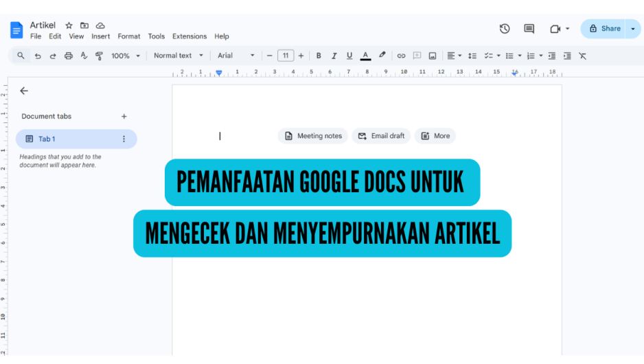Insert a link
Image resolution: width=644 pixels, height=364 pixels.
click(x=401, y=56)
